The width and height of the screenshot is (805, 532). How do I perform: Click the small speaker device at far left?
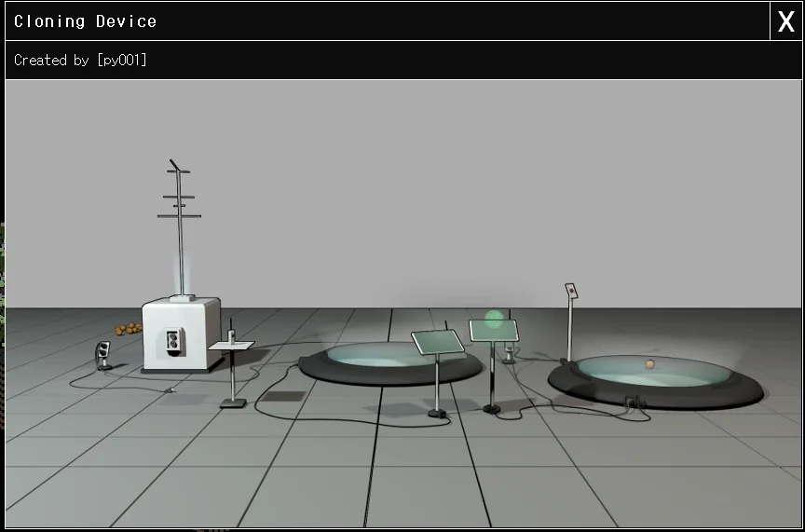103,354
